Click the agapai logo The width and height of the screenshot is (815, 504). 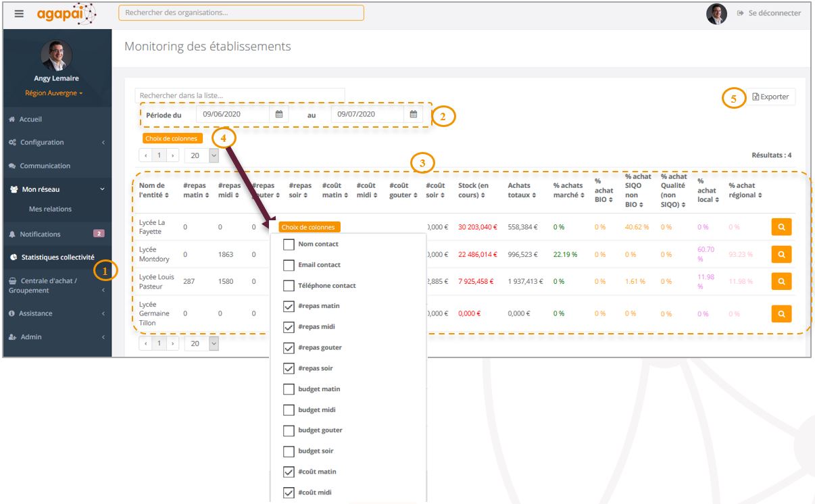(x=66, y=14)
